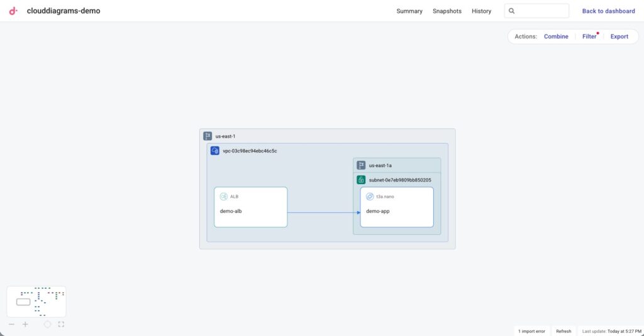
Task: Open the Combine action
Action: click(556, 36)
